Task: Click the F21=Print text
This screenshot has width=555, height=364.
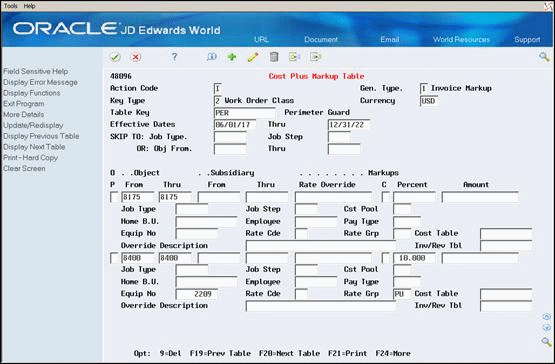Action: (347, 353)
